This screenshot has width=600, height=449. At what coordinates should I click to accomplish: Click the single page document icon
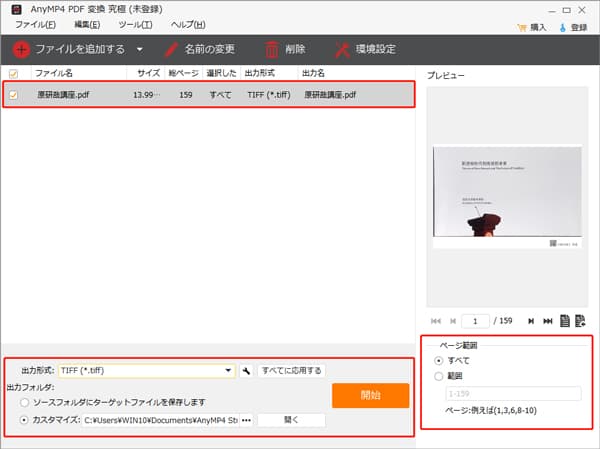point(565,321)
